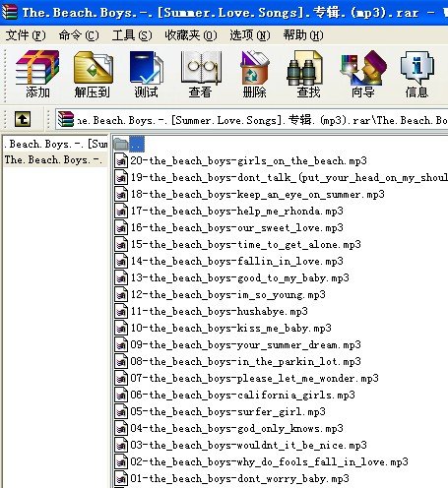Viewport: 448px width, 488px height.
Task: Open the Favorites (收藏夹) menu
Action: [x=191, y=35]
